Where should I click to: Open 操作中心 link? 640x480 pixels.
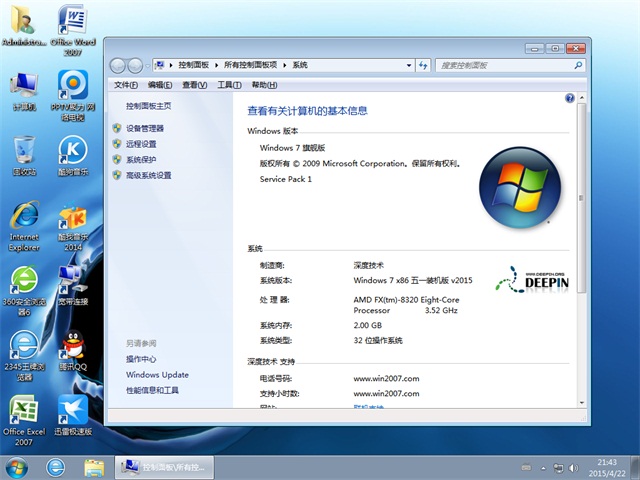click(141, 359)
